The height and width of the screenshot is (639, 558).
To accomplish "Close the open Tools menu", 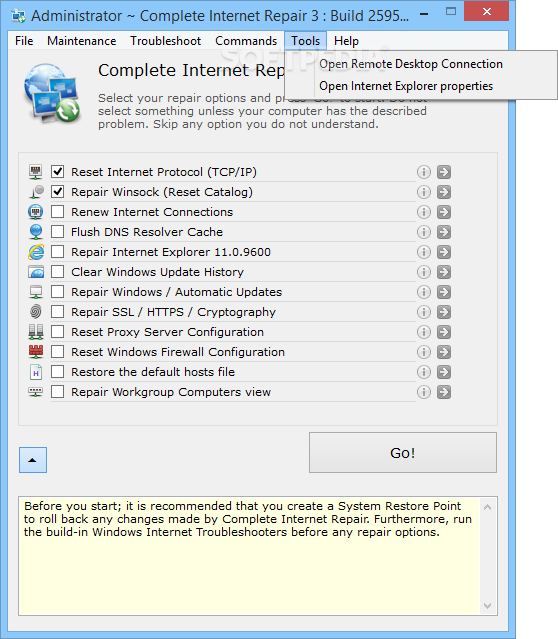I will [x=305, y=41].
